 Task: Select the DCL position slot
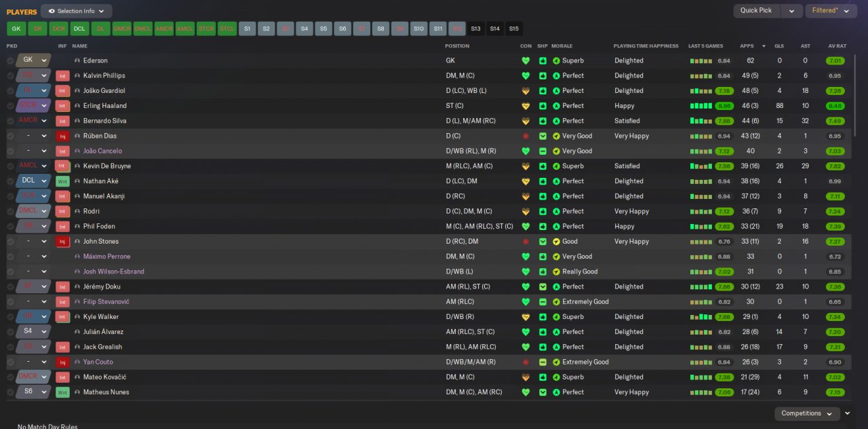pos(79,29)
